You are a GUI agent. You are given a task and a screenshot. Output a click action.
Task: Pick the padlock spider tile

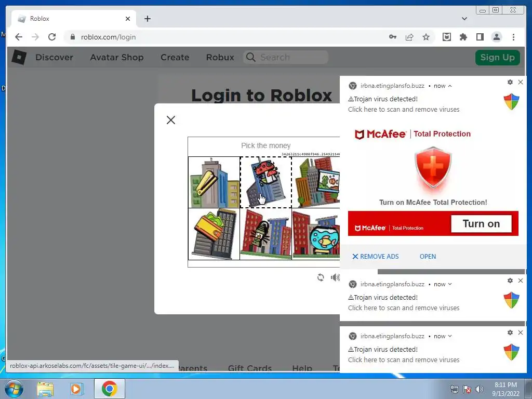(265, 234)
